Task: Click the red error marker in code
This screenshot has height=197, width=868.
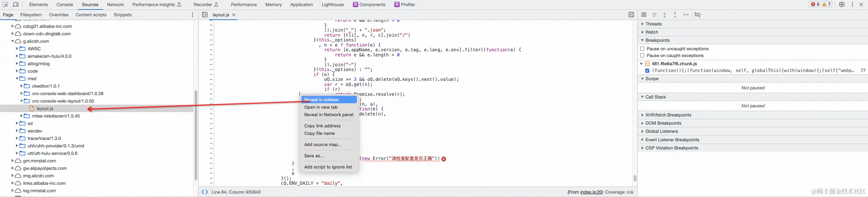Action: (444, 159)
